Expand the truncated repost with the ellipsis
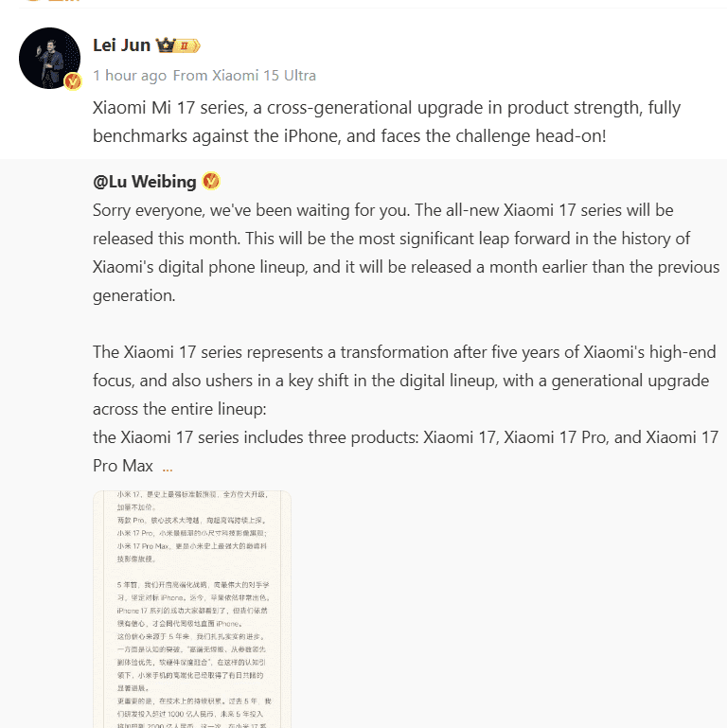Screen dimensions: 727x728 (168, 466)
